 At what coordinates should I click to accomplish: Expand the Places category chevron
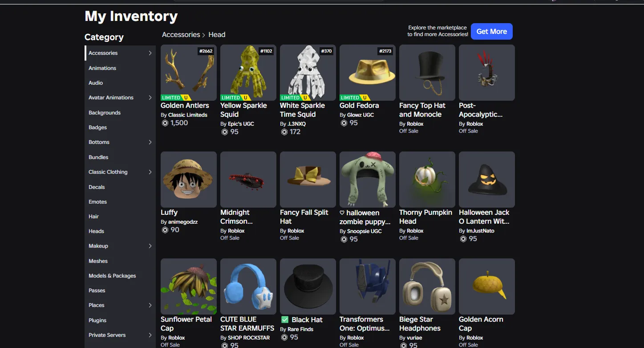click(150, 305)
